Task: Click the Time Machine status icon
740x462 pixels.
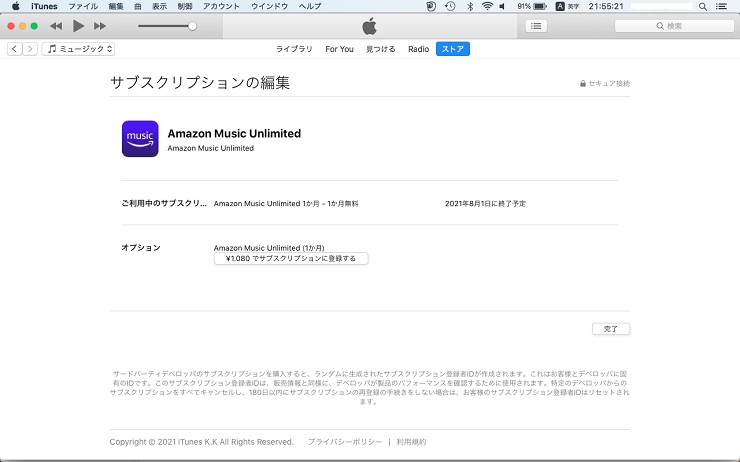Action: pos(450,6)
